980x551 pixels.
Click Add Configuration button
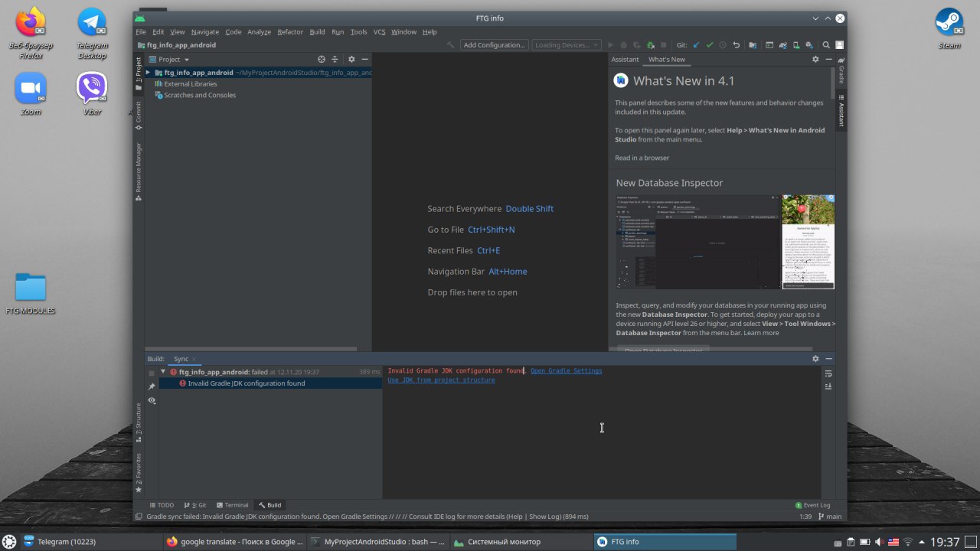[x=495, y=45]
